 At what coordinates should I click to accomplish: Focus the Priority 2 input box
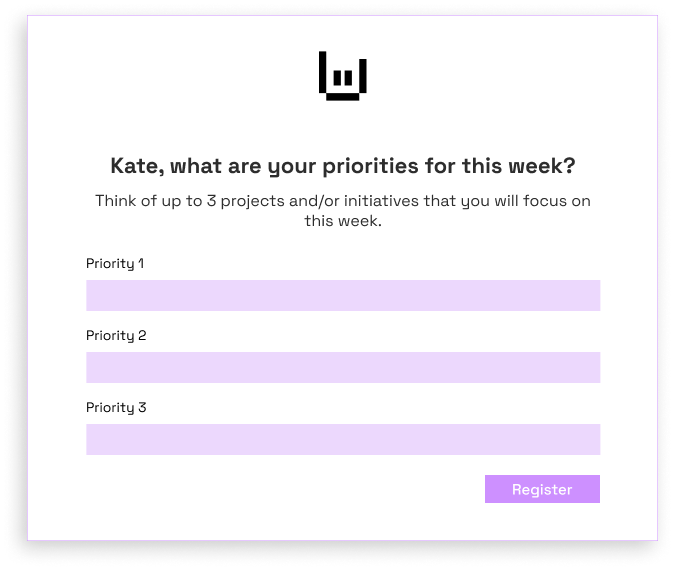coord(342,367)
